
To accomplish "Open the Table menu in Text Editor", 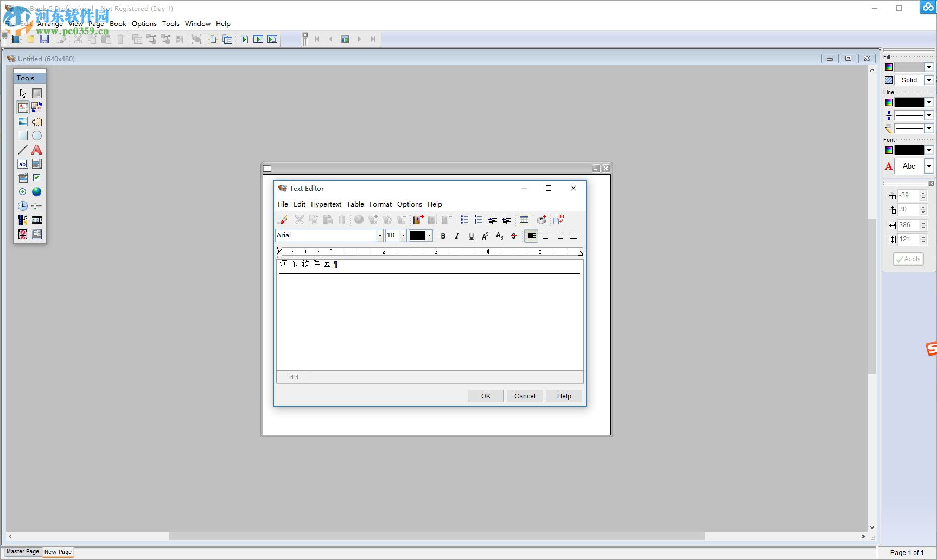I will [355, 204].
